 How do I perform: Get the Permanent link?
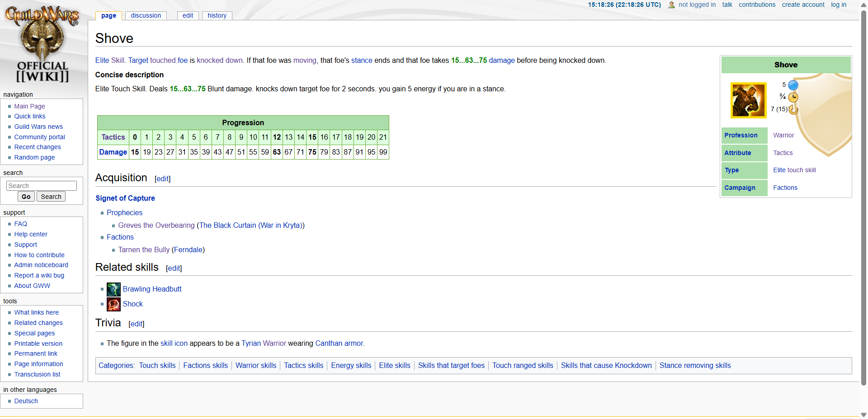coord(36,353)
